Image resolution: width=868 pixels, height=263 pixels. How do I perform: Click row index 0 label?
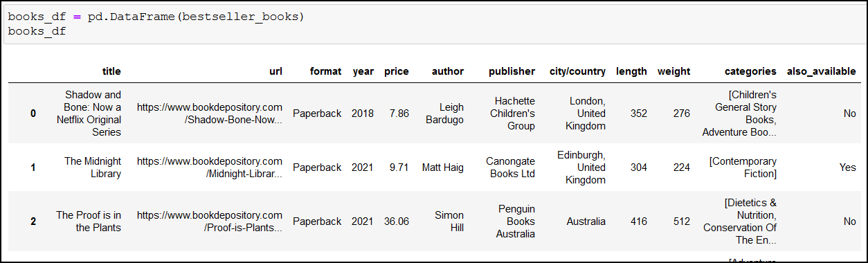coord(33,114)
